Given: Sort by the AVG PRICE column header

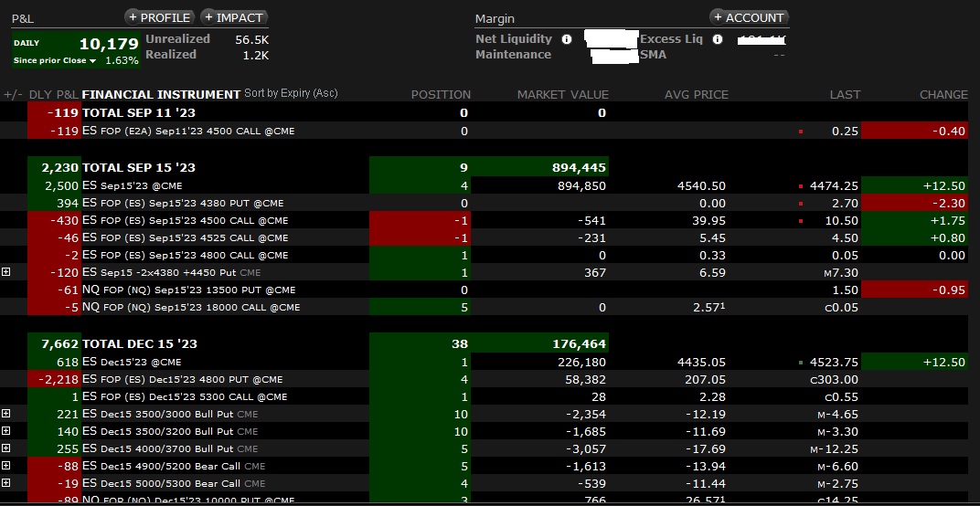Looking at the screenshot, I should pos(697,94).
